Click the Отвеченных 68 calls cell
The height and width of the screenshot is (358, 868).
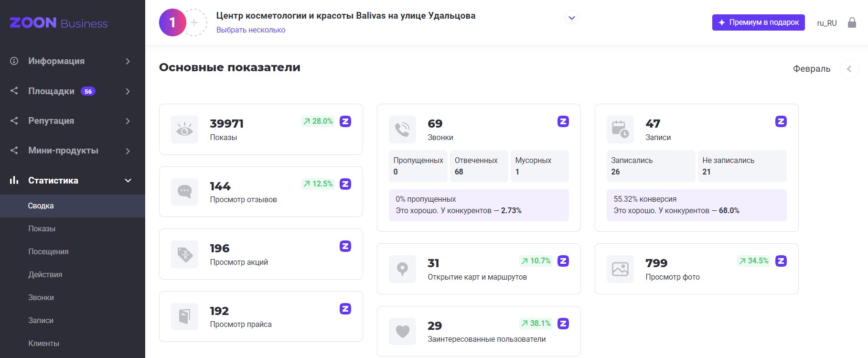tap(479, 166)
